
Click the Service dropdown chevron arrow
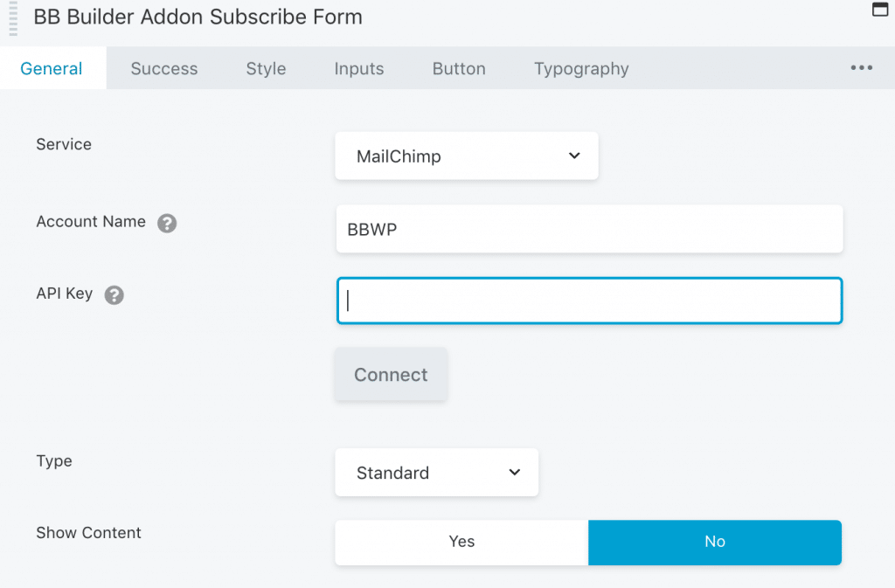click(574, 156)
